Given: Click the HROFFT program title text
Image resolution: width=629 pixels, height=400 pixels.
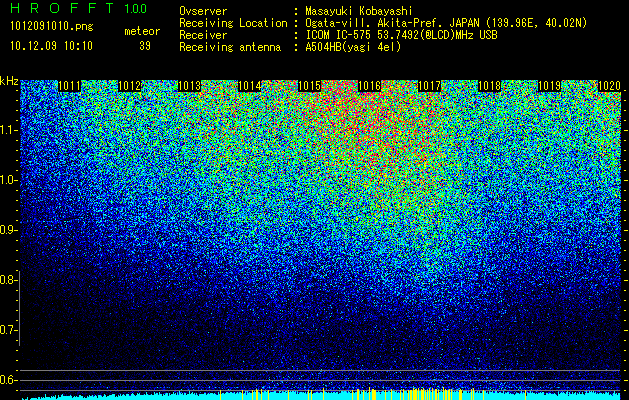Looking at the screenshot, I should (x=63, y=8).
